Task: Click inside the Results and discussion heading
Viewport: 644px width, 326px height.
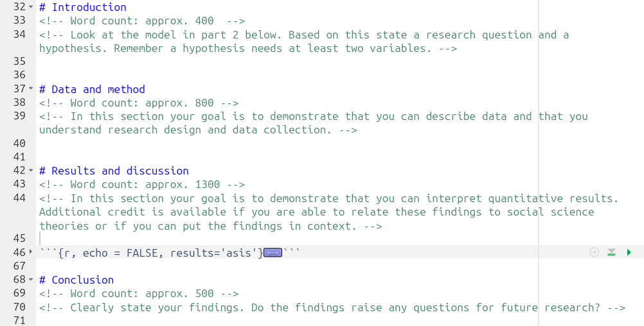Action: [120, 171]
